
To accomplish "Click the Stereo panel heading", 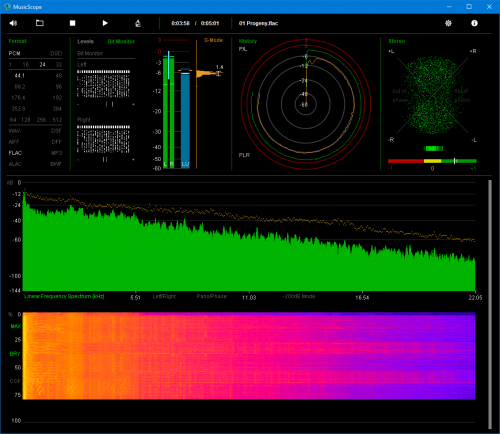I will click(397, 41).
